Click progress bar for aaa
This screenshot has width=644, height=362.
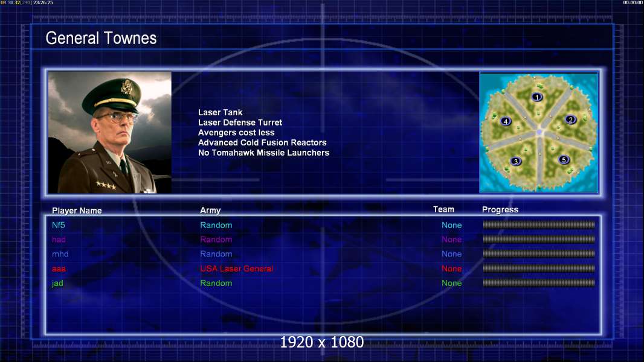(539, 268)
